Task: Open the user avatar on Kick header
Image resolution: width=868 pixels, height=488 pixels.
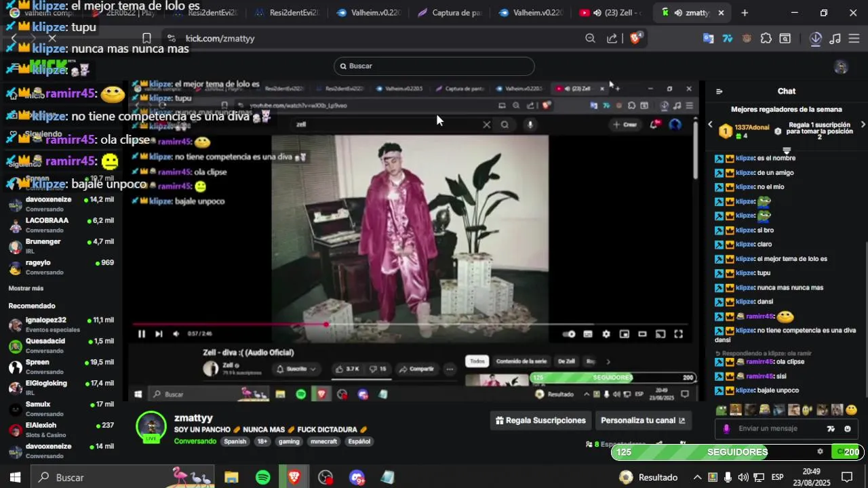Action: pos(841,66)
